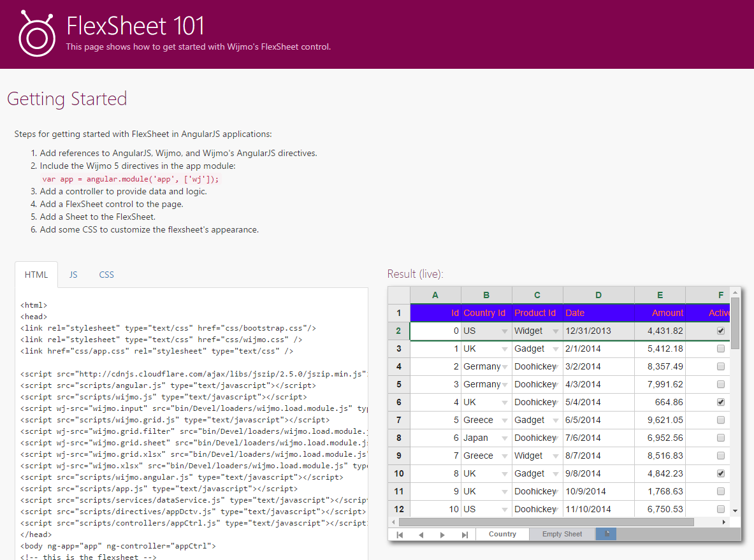Open the UK country dropdown in row 11
Screen dimensions: 754x560
tap(504, 492)
